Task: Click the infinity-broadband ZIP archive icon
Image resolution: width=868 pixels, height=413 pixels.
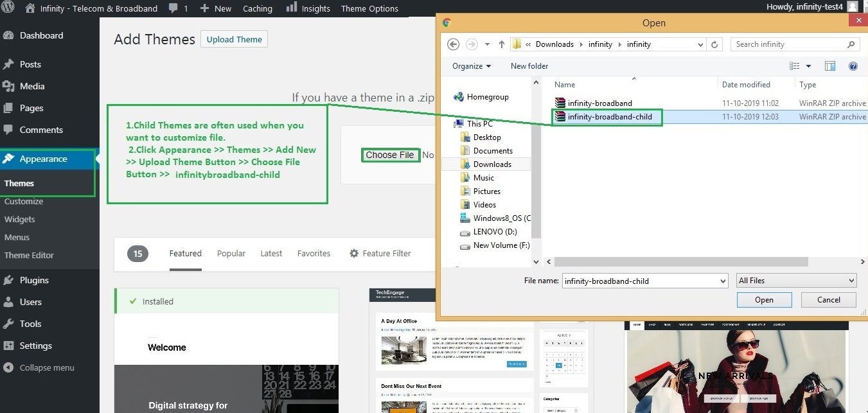Action: 560,103
